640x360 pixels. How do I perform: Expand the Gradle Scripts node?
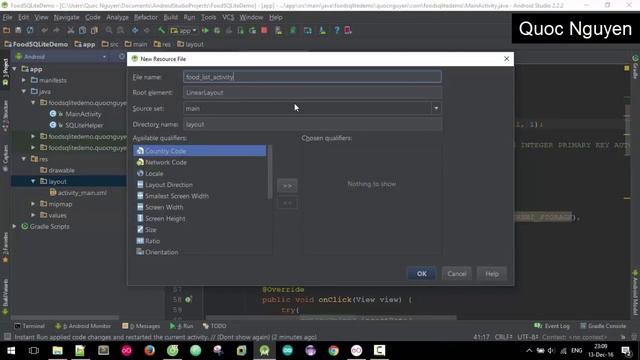15,226
